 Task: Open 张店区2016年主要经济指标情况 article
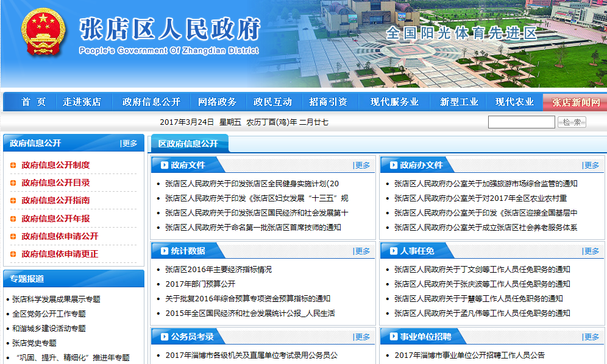pyautogui.click(x=218, y=269)
